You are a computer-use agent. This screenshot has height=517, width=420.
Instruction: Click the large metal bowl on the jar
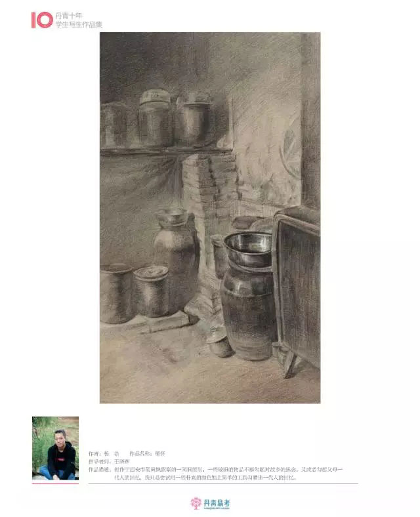(248, 248)
